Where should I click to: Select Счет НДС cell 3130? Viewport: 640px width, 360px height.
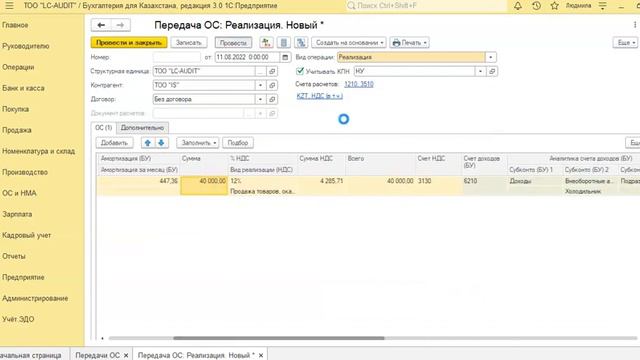(439, 181)
